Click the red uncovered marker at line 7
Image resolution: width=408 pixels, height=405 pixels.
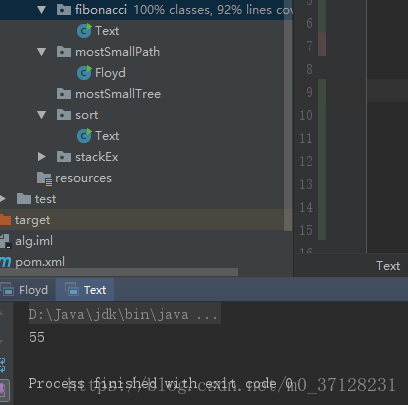[x=322, y=44]
